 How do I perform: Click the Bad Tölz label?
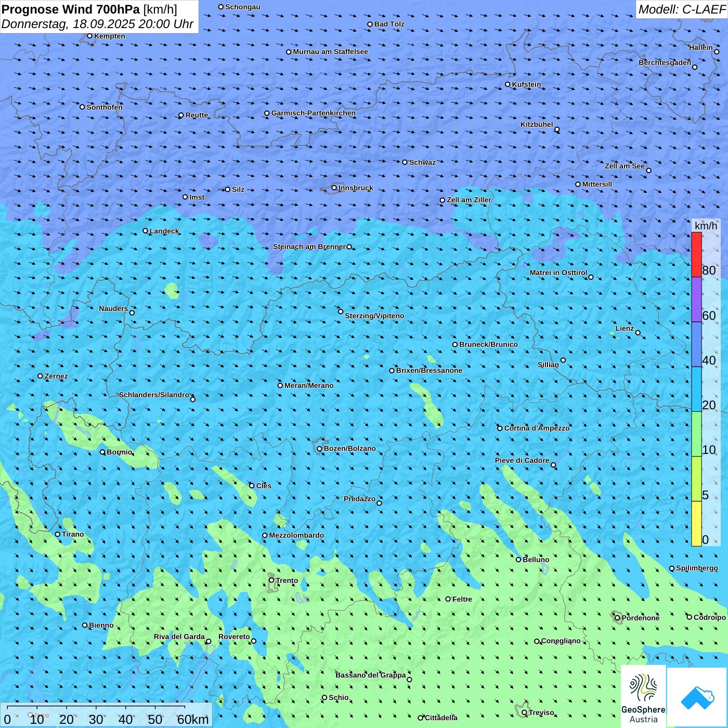(x=389, y=24)
